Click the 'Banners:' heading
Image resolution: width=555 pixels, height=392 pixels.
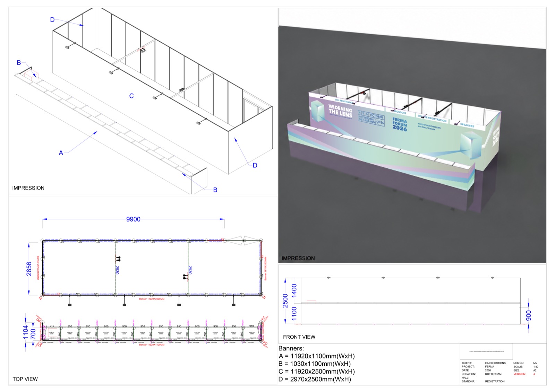tap(291, 348)
